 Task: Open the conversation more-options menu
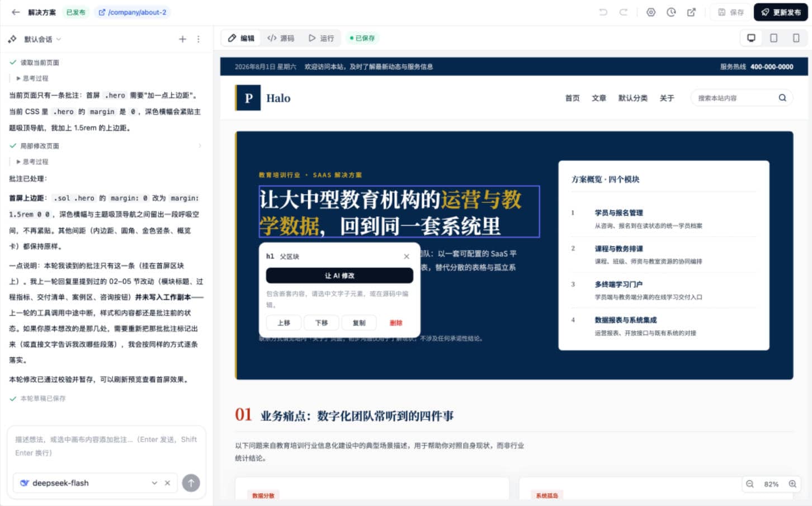point(198,39)
